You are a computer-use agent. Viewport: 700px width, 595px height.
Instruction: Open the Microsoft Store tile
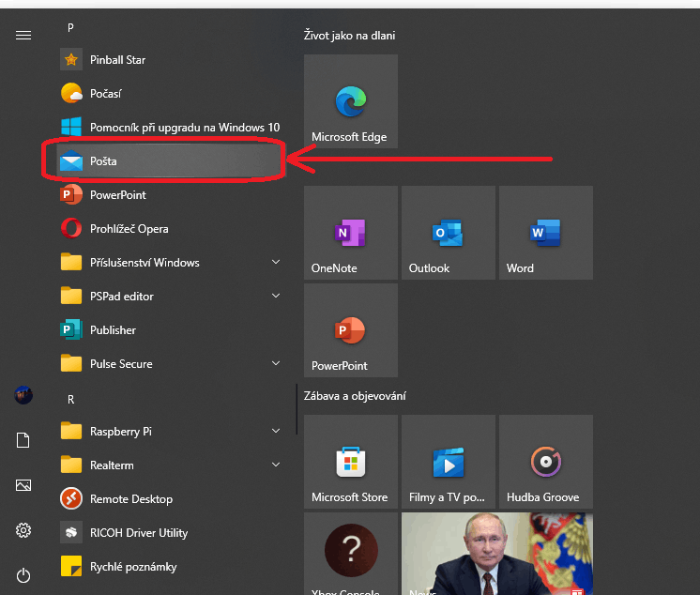coord(351,462)
